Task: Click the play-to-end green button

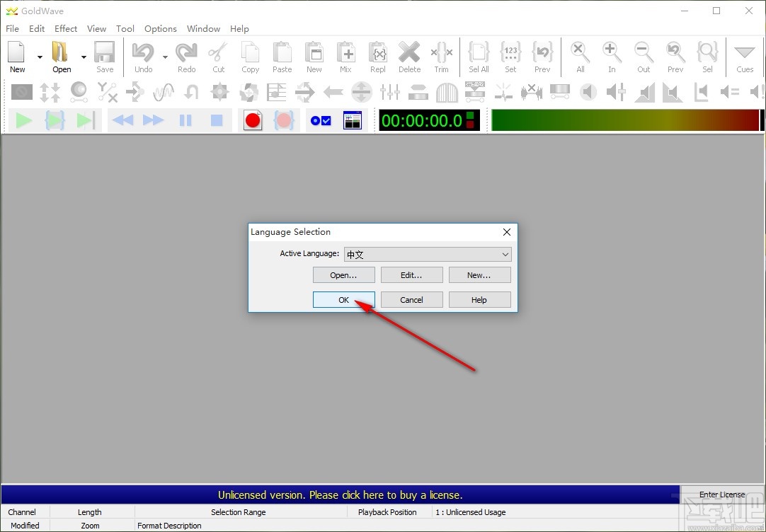Action: pyautogui.click(x=86, y=120)
